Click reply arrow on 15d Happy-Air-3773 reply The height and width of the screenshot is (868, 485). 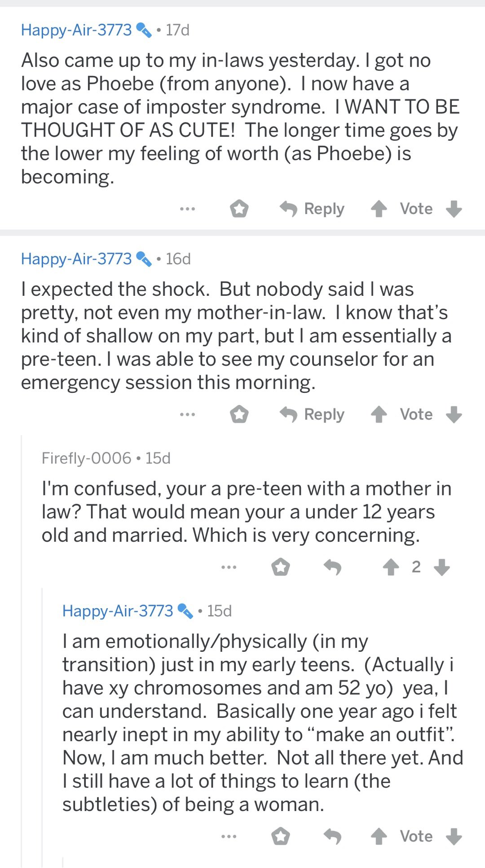(333, 837)
